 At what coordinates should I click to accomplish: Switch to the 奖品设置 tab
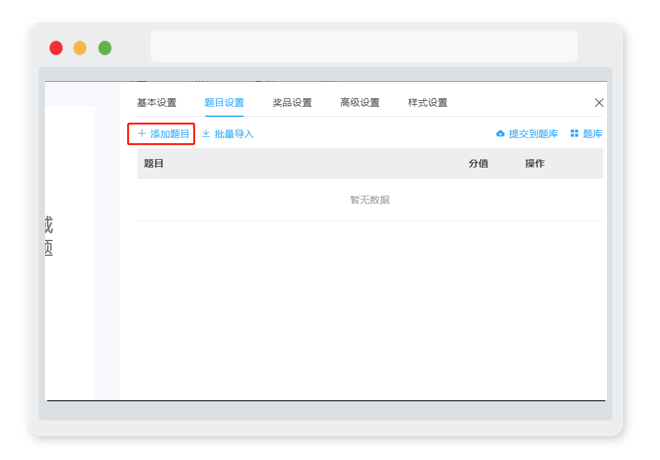tap(292, 103)
